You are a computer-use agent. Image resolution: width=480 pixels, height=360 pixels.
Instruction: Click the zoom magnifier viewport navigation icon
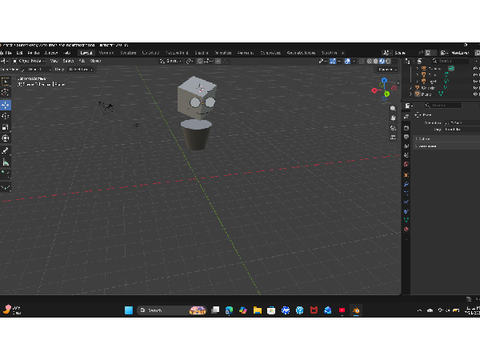coord(393,109)
